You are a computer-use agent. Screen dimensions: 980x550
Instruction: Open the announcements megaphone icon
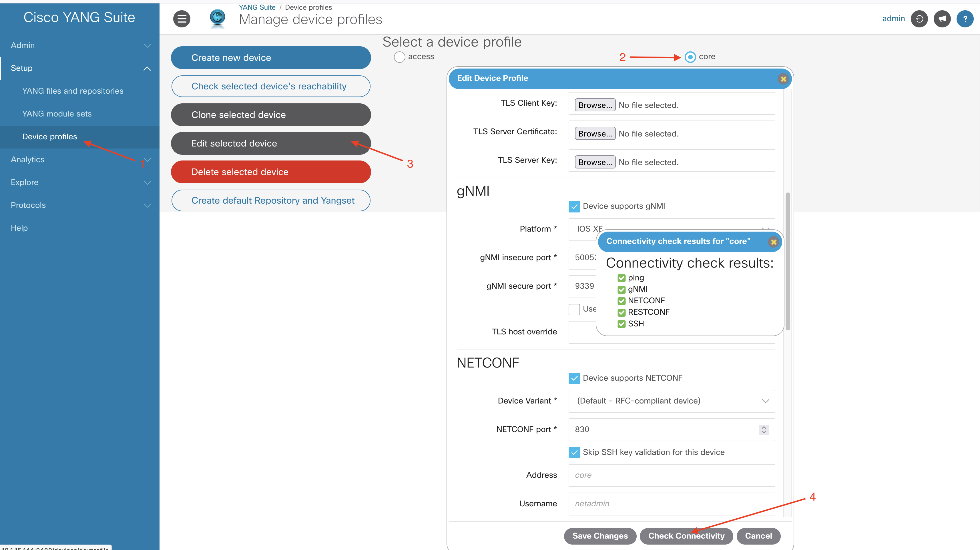pyautogui.click(x=942, y=19)
